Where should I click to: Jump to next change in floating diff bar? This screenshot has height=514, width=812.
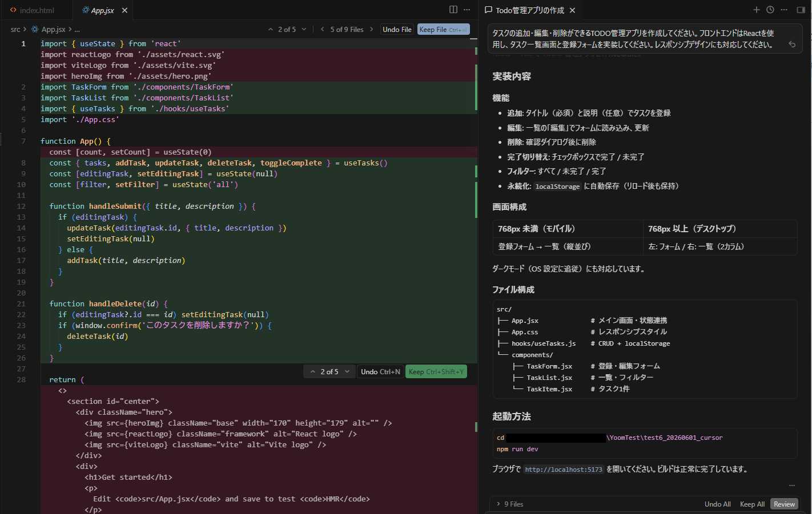tap(347, 372)
